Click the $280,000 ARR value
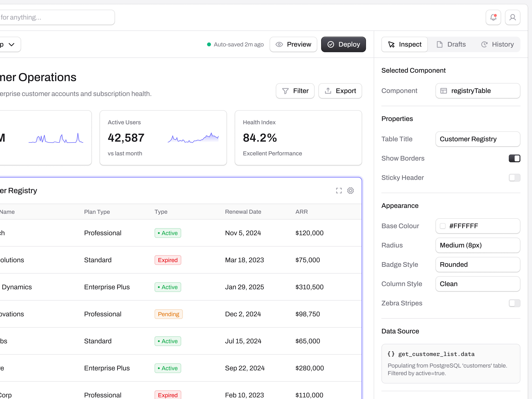Image resolution: width=532 pixels, height=399 pixels. coord(309,368)
